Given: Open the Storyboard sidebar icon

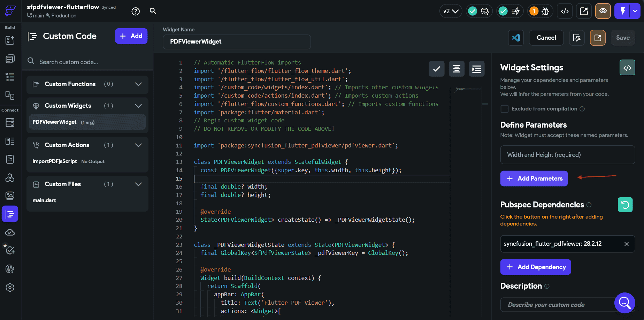Looking at the screenshot, I should [x=10, y=95].
